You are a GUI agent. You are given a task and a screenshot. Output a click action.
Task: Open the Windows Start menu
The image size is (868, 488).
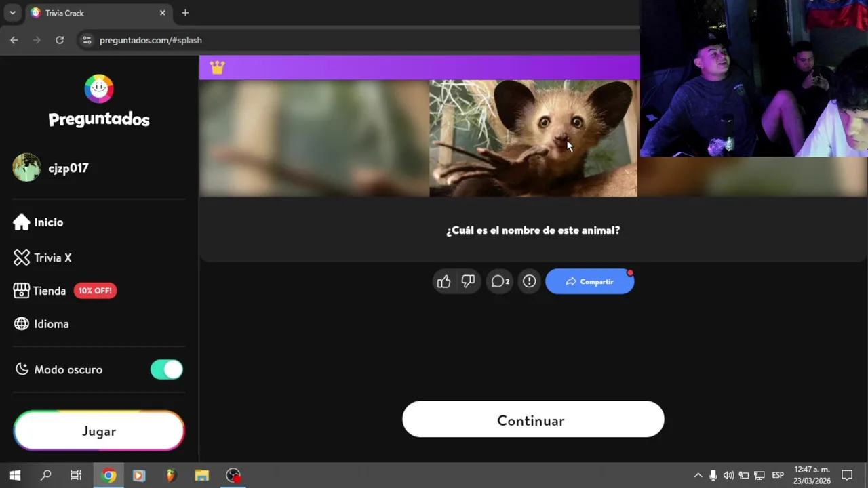coord(15,475)
